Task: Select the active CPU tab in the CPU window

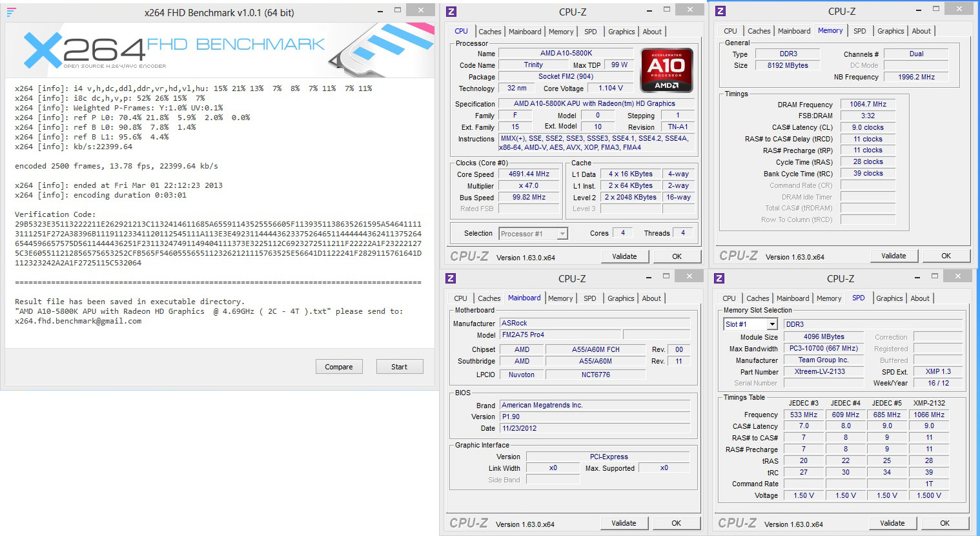Action: click(x=461, y=31)
